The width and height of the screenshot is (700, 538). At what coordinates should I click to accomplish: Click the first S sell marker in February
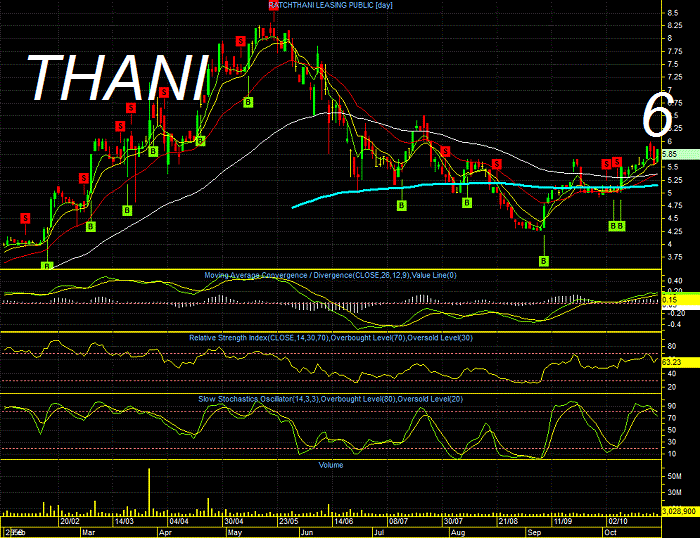click(x=25, y=218)
